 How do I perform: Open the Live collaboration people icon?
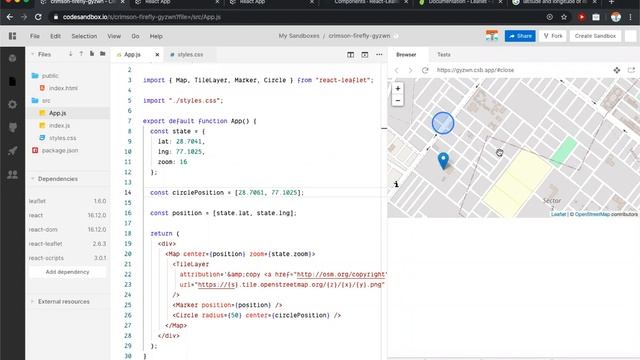pos(13,174)
